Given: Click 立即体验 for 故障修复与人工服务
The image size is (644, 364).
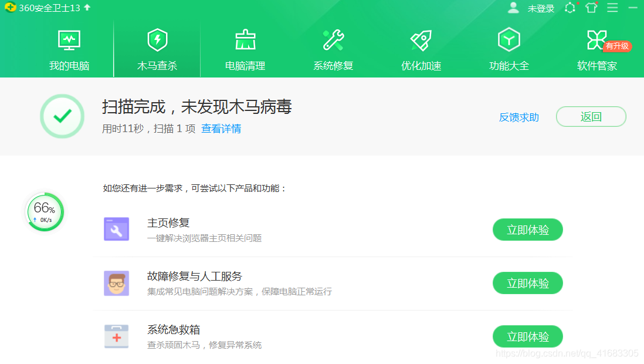Looking at the screenshot, I should tap(527, 283).
